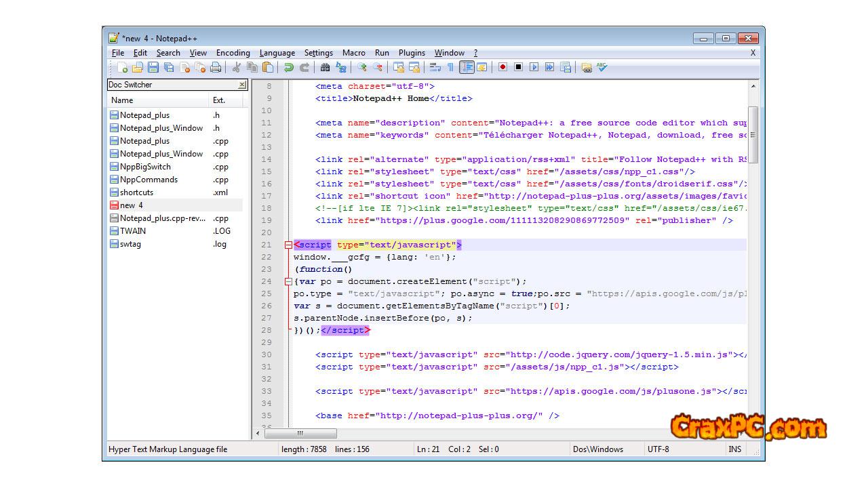Toggle the Word Wrap toolbar button
This screenshot has height=488, width=868.
tap(435, 67)
